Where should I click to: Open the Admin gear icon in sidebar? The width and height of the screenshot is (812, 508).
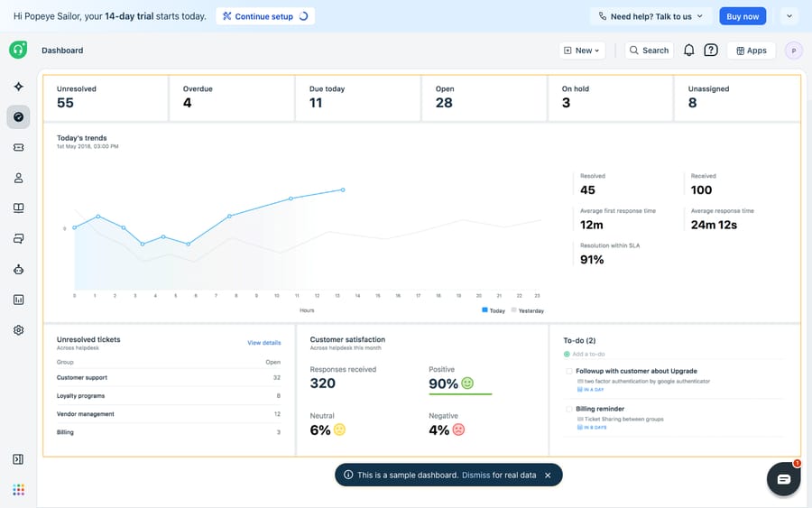tap(19, 330)
